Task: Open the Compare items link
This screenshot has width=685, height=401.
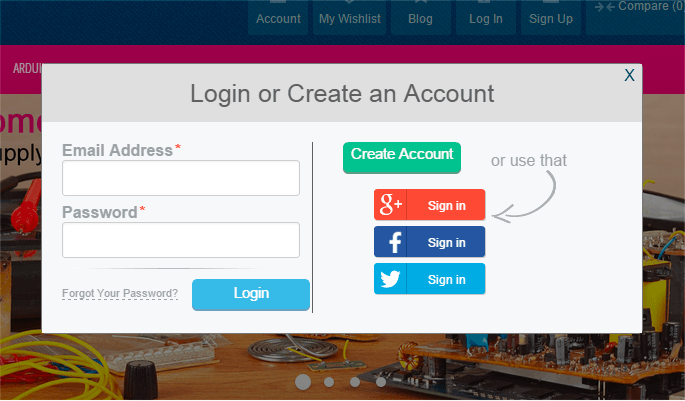Action: click(x=639, y=7)
